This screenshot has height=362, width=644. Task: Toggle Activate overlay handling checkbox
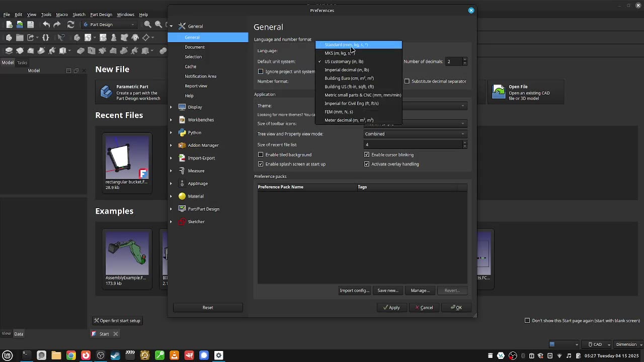pos(367,164)
